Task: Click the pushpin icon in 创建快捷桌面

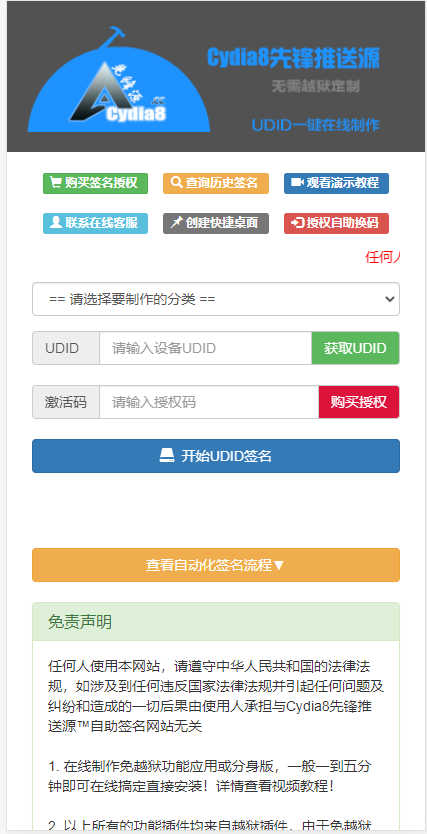Action: (177, 223)
